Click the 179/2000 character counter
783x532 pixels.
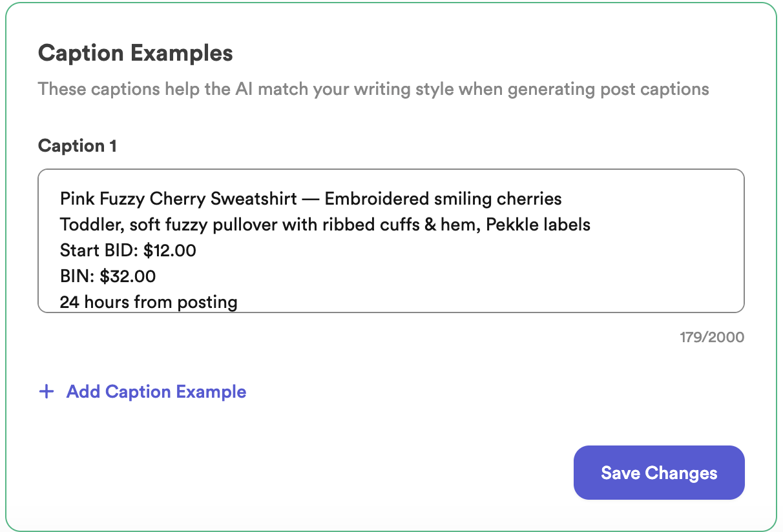[x=711, y=337]
